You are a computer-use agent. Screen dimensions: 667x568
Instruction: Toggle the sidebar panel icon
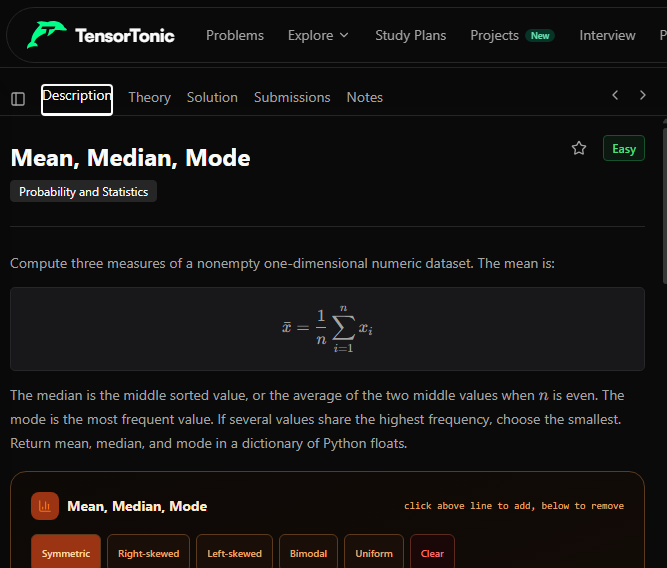pos(18,99)
